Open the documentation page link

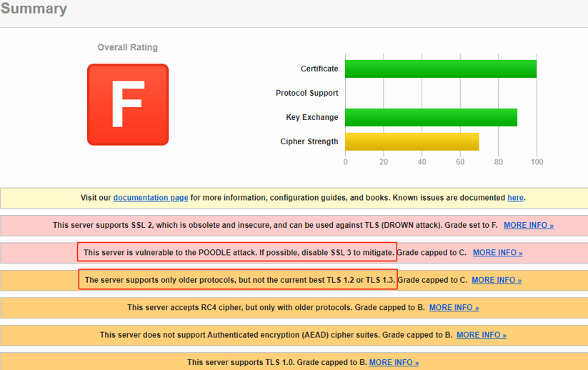coord(151,198)
